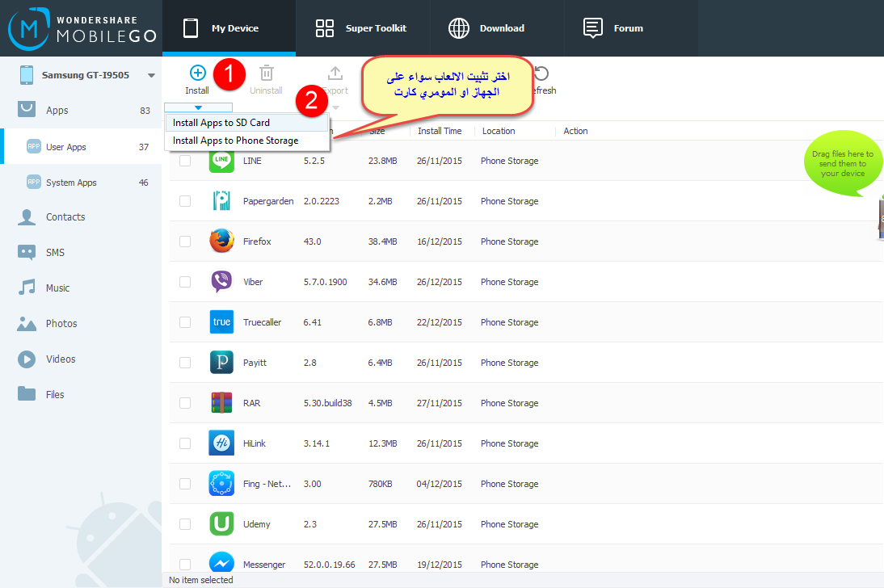Expand Samsung GT-I9505 device dropdown
884x588 pixels.
(x=151, y=76)
